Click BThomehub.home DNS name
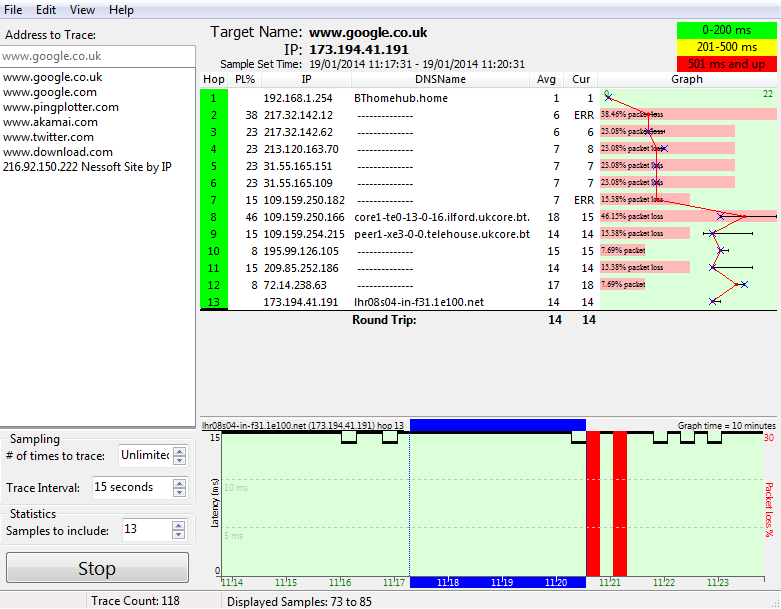The width and height of the screenshot is (781, 609). (401, 98)
